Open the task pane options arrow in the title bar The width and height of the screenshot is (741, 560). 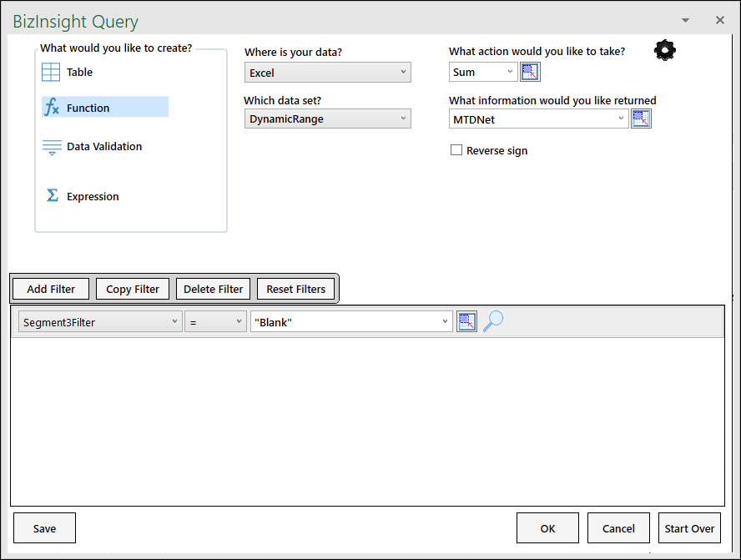pos(685,20)
